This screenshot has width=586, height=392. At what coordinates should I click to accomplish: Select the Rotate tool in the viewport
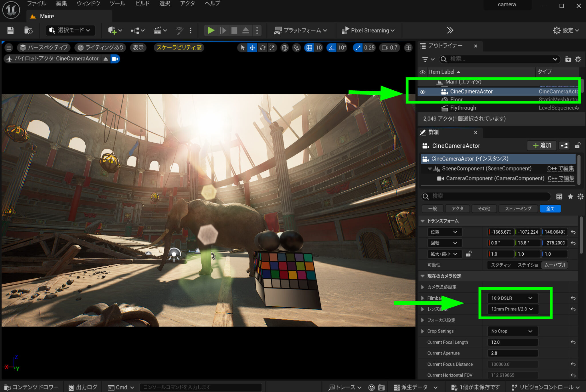coord(262,48)
